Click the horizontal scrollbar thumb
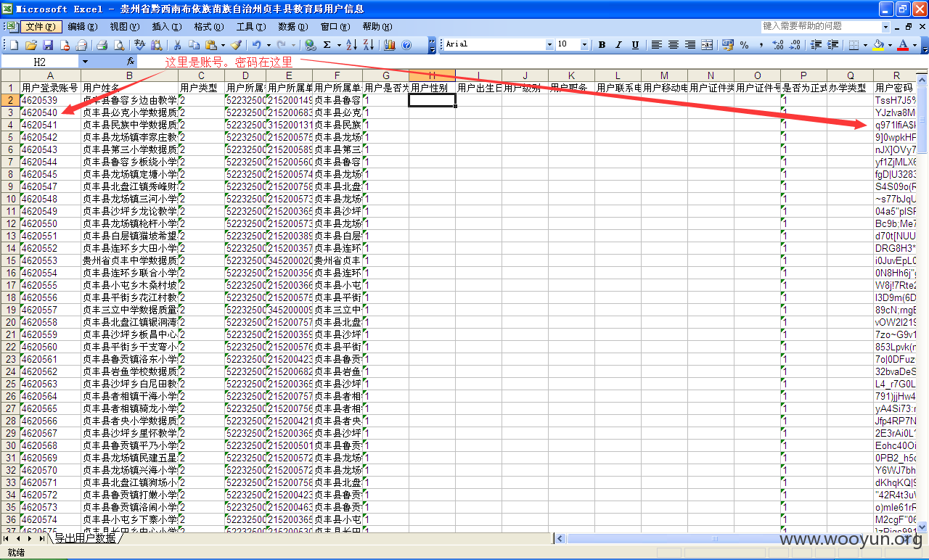 tap(715, 539)
